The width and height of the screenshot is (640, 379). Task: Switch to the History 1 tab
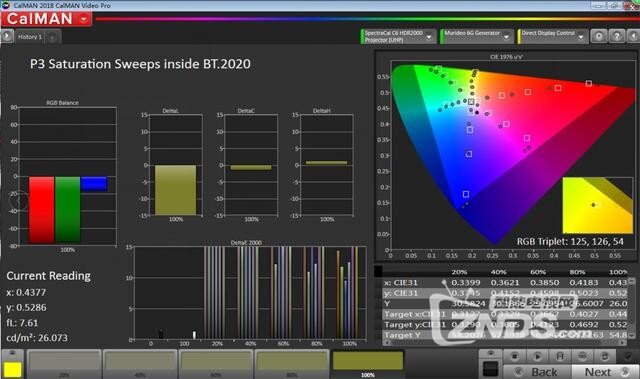click(30, 37)
